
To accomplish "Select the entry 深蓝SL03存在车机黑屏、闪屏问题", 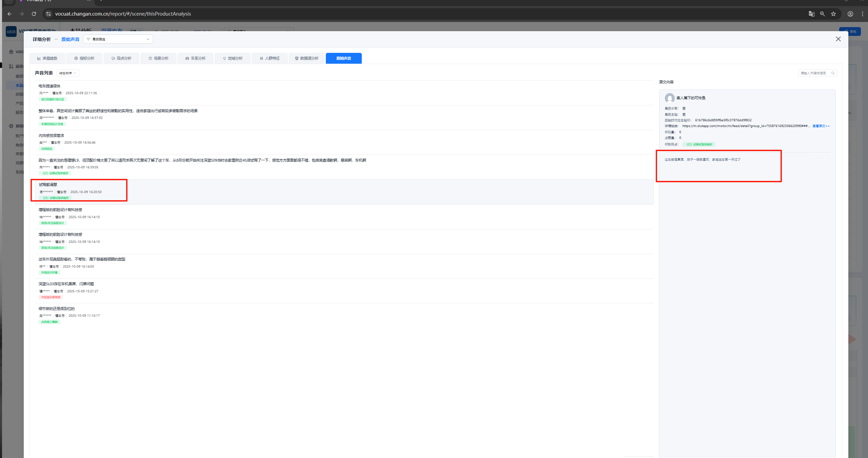I will [66, 284].
